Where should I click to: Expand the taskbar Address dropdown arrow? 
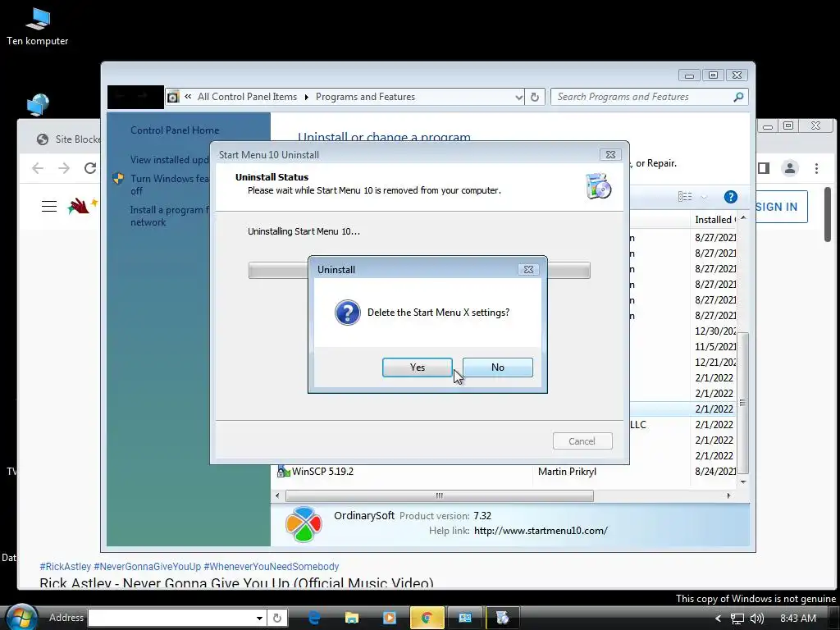(260, 618)
